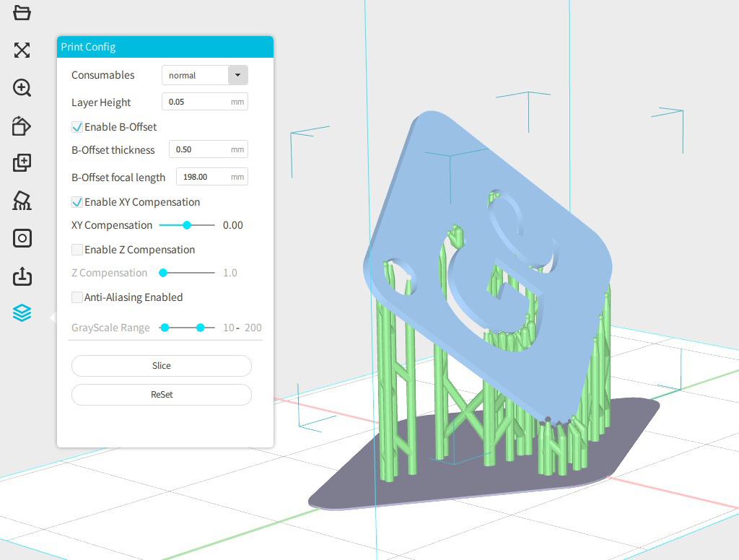The height and width of the screenshot is (560, 739).
Task: Disable the Enable B-Offset checkbox
Action: [x=76, y=127]
